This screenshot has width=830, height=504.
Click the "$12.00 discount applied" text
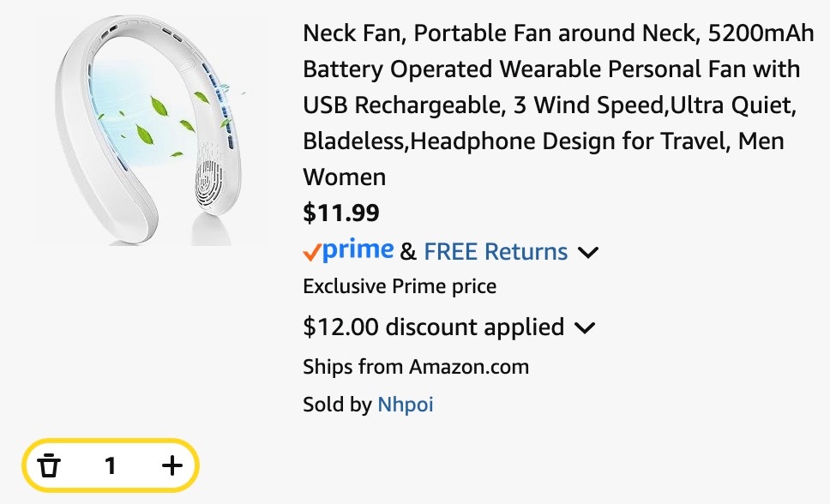point(433,327)
